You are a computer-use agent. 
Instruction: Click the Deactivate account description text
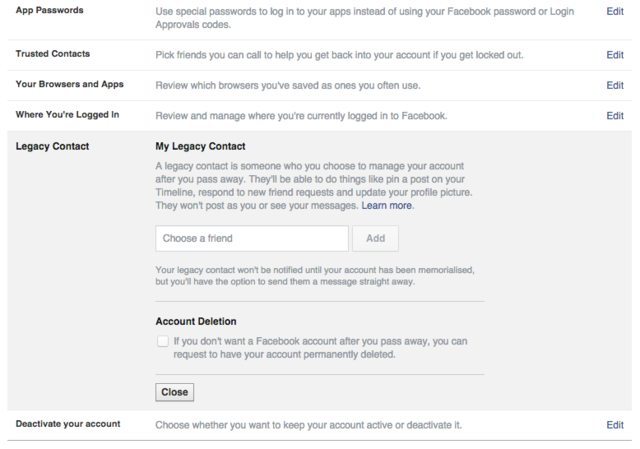[x=309, y=425]
